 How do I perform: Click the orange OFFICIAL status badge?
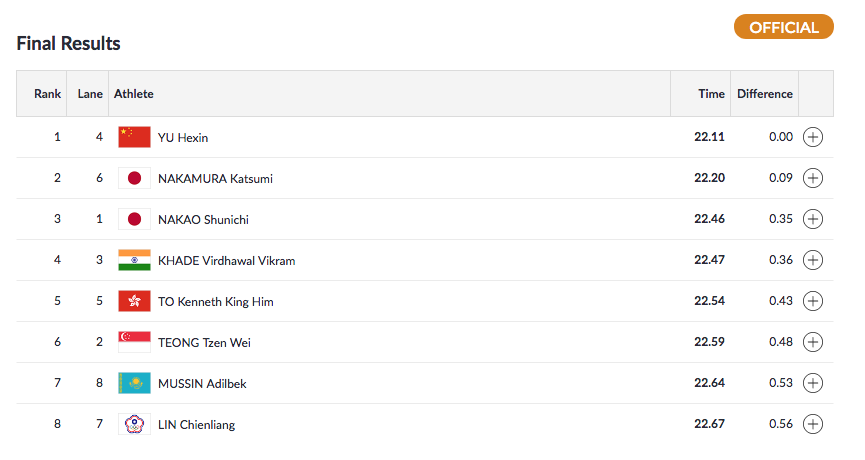784,27
